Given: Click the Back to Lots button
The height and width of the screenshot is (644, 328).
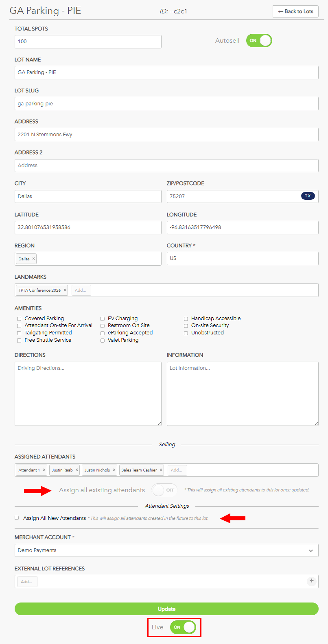Looking at the screenshot, I should [x=295, y=11].
